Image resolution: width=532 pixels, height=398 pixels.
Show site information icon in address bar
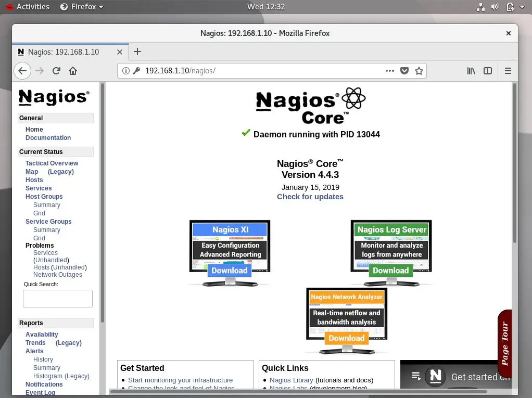[x=126, y=71]
